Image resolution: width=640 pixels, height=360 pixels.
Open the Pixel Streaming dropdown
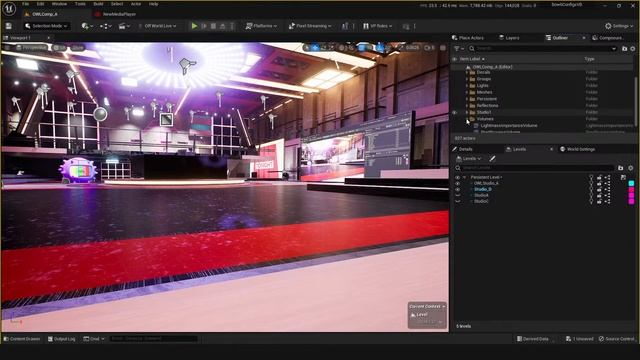coord(310,26)
